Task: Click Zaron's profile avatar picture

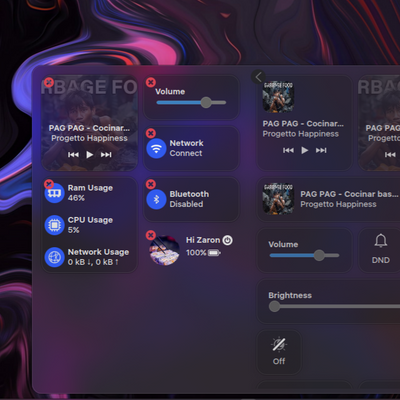Action: pos(164,250)
